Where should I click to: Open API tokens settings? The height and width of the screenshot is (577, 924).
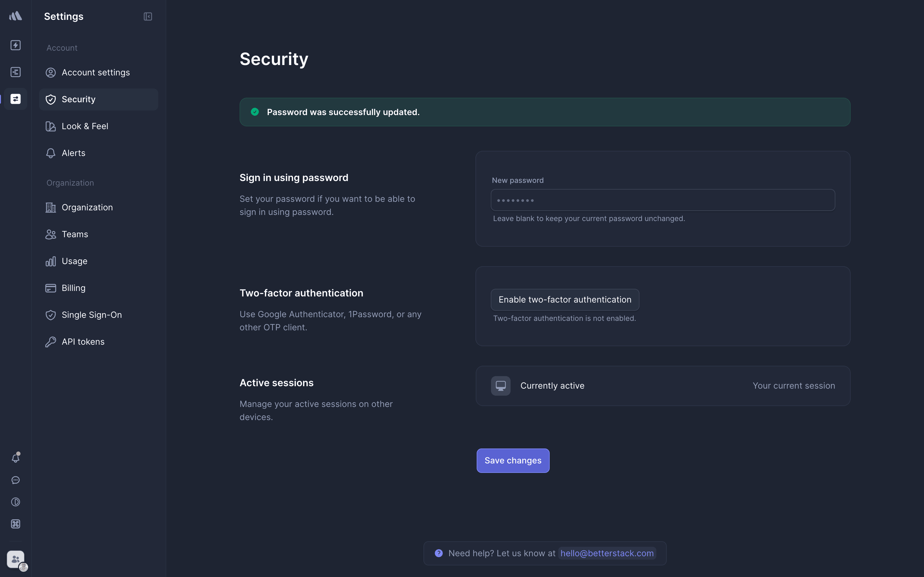click(x=83, y=342)
